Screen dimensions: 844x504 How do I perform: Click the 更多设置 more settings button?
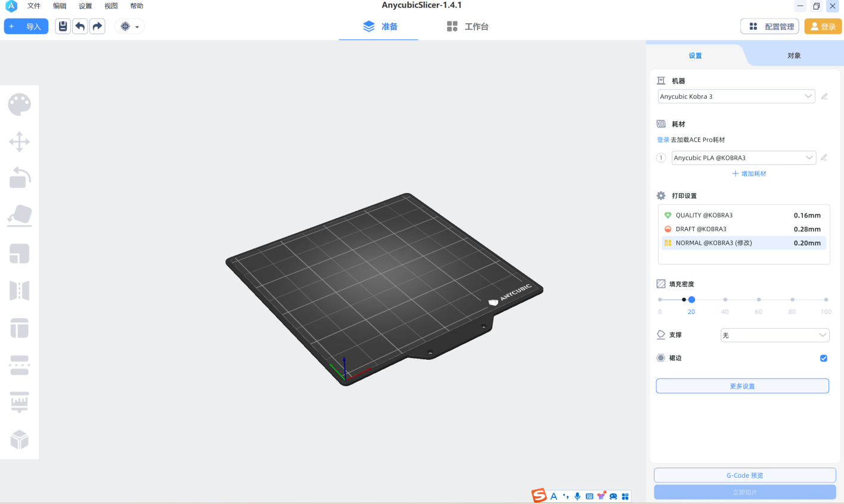tap(742, 386)
